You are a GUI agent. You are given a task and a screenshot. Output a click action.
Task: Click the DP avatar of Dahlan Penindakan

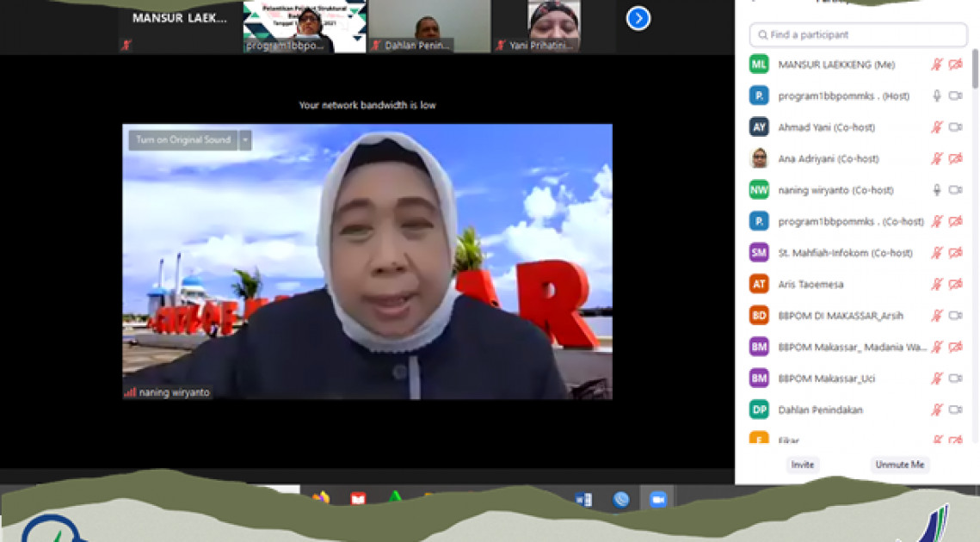759,410
